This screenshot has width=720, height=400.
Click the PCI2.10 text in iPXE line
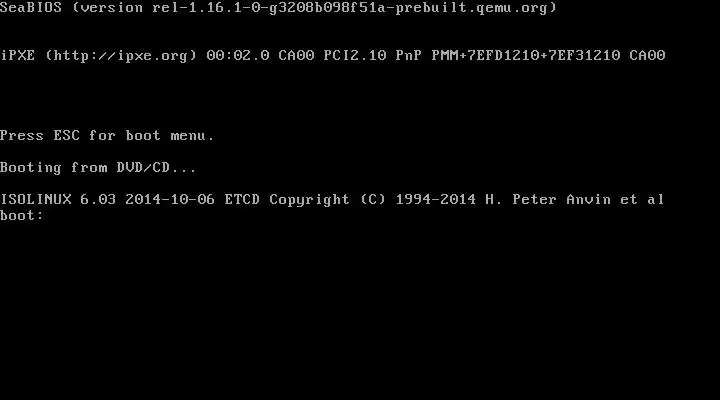(355, 56)
